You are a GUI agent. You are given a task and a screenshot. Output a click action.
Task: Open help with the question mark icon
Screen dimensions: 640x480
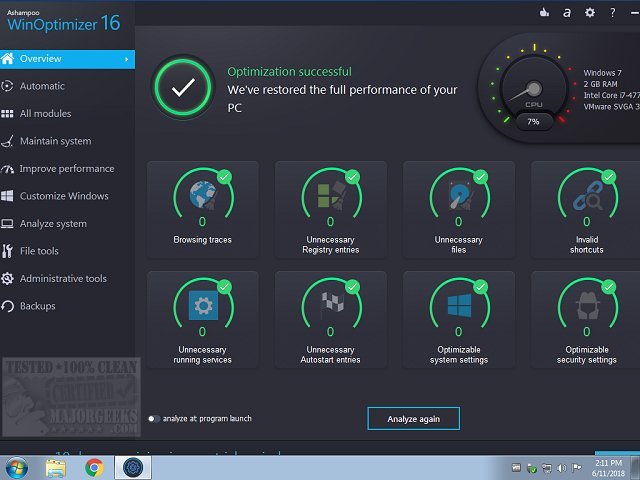point(612,13)
